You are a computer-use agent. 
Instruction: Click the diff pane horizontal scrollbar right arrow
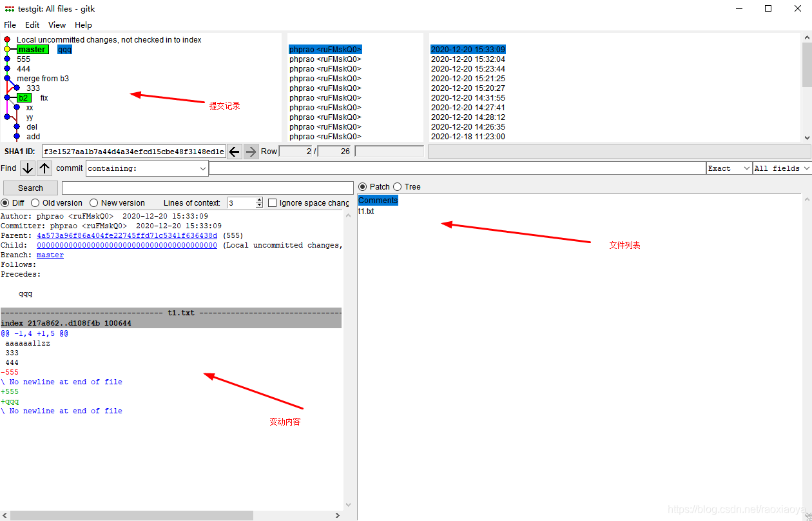click(338, 515)
